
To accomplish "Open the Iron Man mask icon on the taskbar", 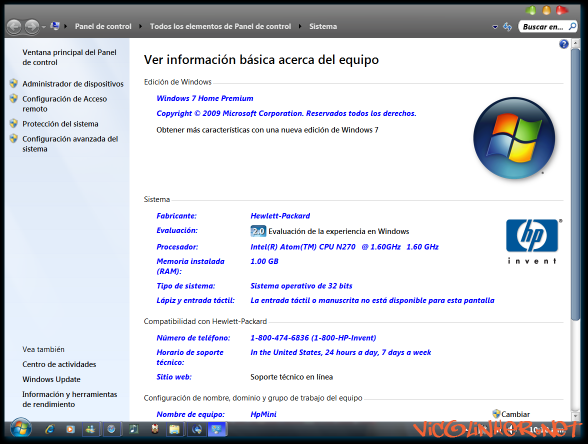I will click(x=155, y=429).
